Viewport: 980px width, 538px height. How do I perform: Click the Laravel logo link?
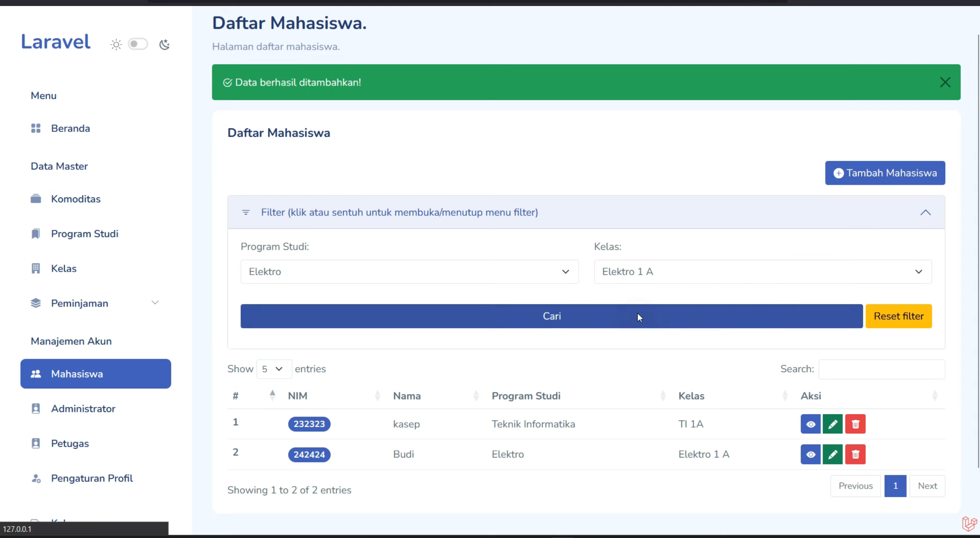tap(56, 41)
